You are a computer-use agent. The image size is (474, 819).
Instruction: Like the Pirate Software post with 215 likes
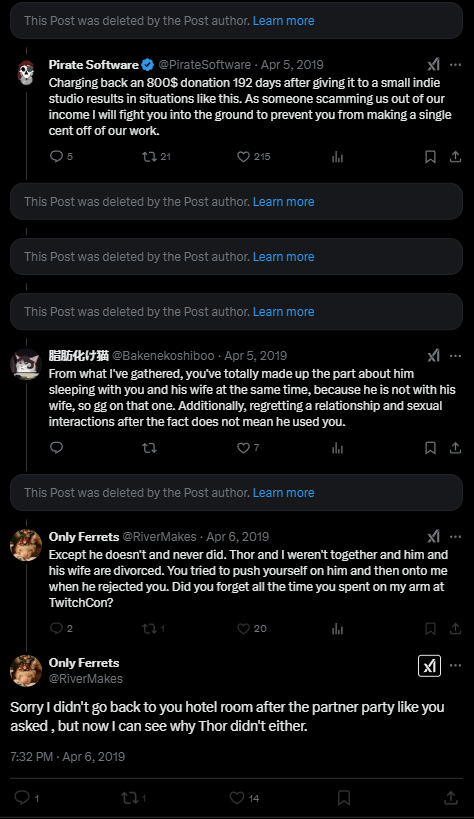coord(253,157)
